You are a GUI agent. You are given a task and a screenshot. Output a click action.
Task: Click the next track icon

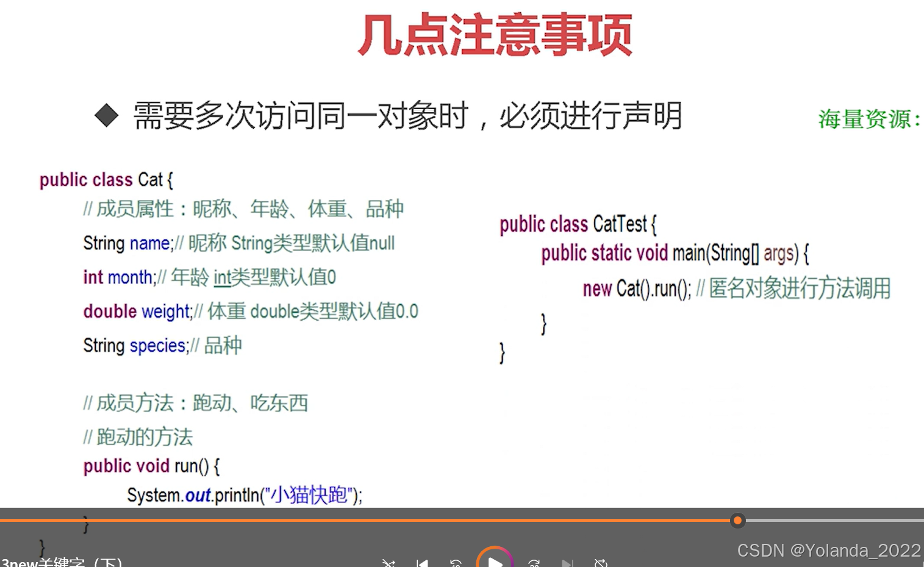click(x=567, y=563)
